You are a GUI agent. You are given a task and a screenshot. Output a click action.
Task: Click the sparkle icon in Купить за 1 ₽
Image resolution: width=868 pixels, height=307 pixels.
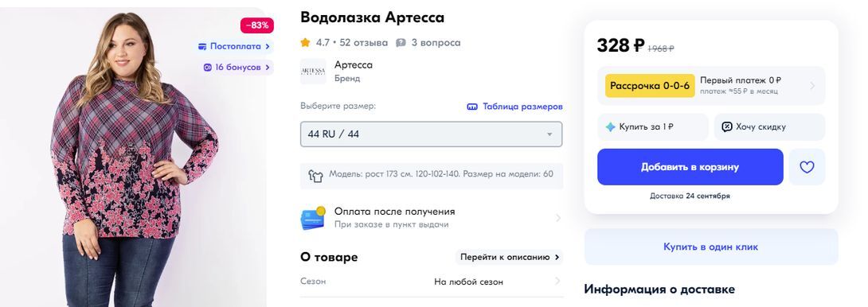[x=610, y=127]
